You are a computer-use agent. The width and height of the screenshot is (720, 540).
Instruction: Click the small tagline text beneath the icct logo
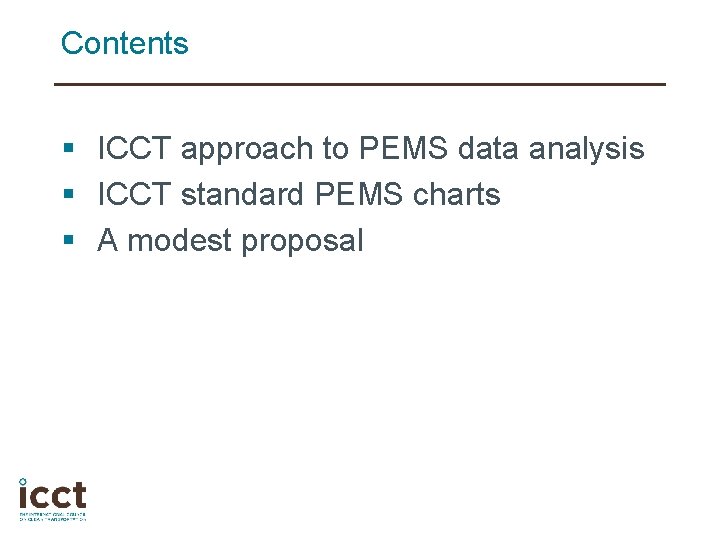pos(53,517)
